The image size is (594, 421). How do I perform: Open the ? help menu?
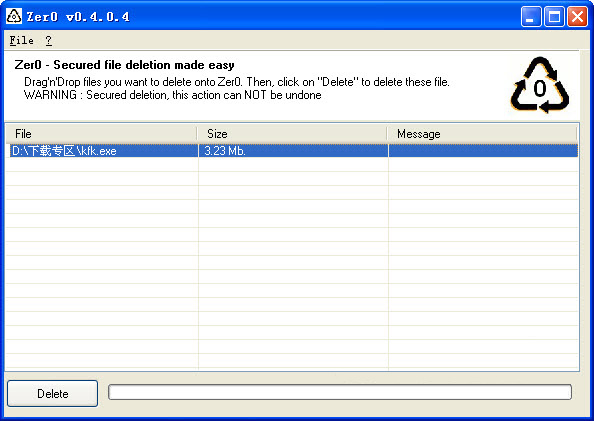click(48, 40)
